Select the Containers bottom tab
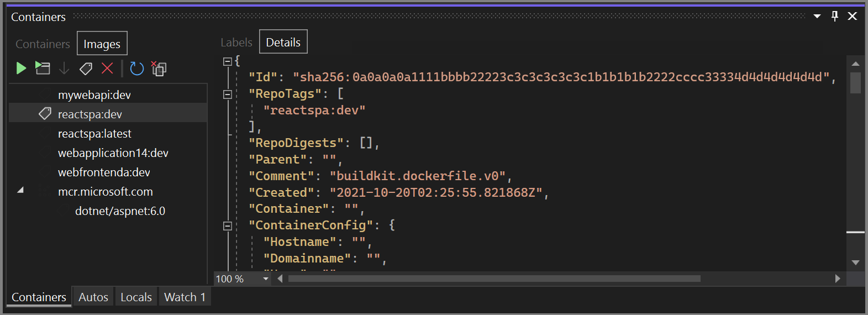The height and width of the screenshot is (315, 868). pos(39,297)
